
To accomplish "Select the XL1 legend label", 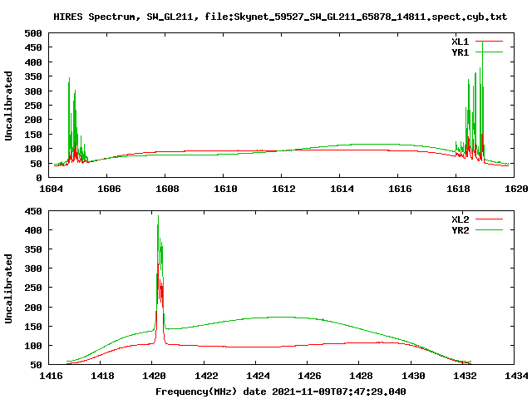I will coord(460,42).
